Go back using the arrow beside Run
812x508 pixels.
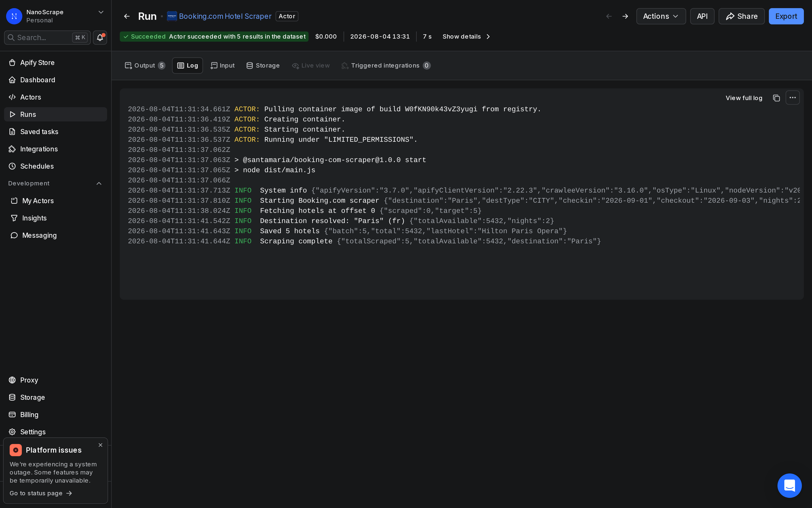click(x=127, y=16)
